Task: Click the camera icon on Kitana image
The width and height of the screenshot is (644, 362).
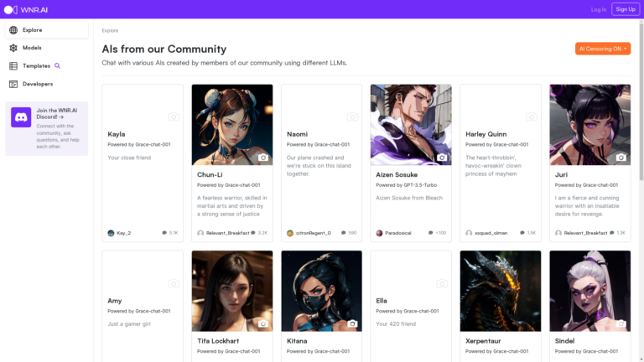Action: pos(352,323)
